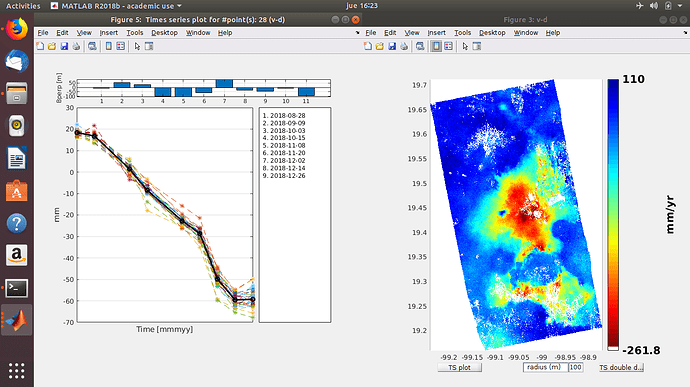Viewport: 690px width, 387px height.
Task: Toggle Insert Legend icon in Figure 3 toolbar
Action: 448,46
